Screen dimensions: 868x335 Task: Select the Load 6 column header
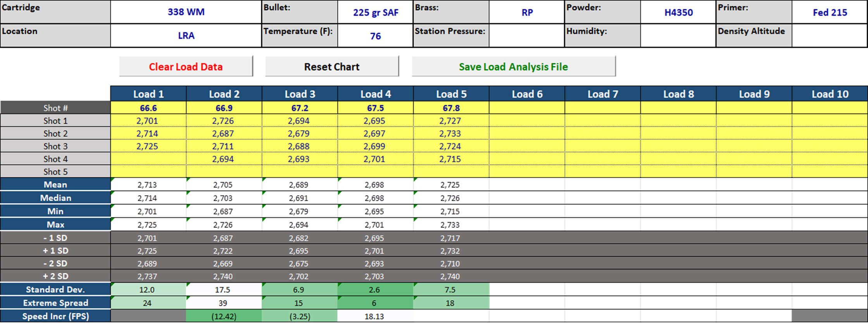(527, 94)
